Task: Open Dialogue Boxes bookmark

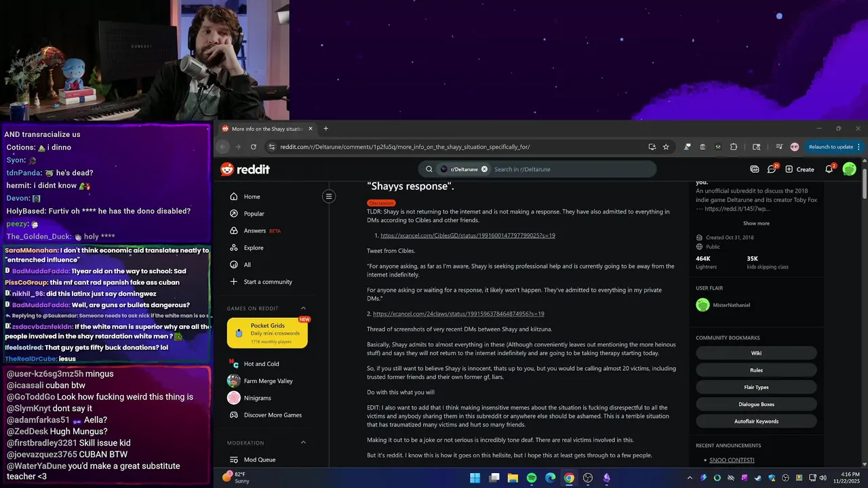Action: point(756,404)
